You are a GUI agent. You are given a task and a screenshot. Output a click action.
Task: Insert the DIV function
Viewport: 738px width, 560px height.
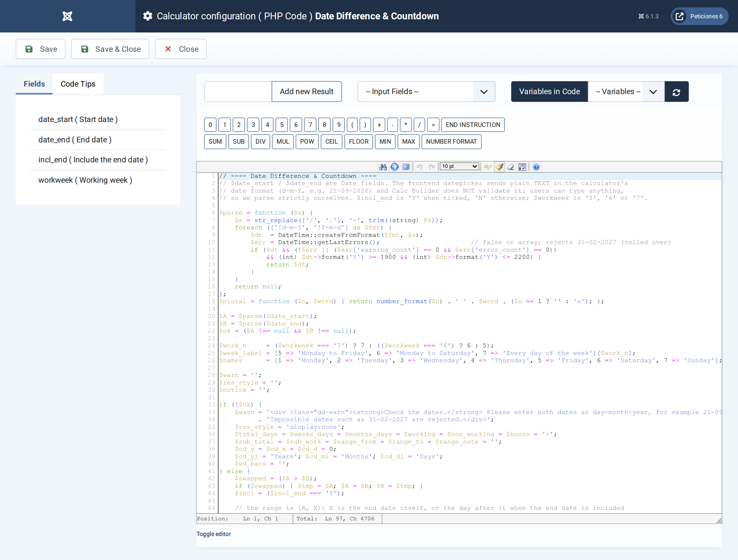coord(260,141)
